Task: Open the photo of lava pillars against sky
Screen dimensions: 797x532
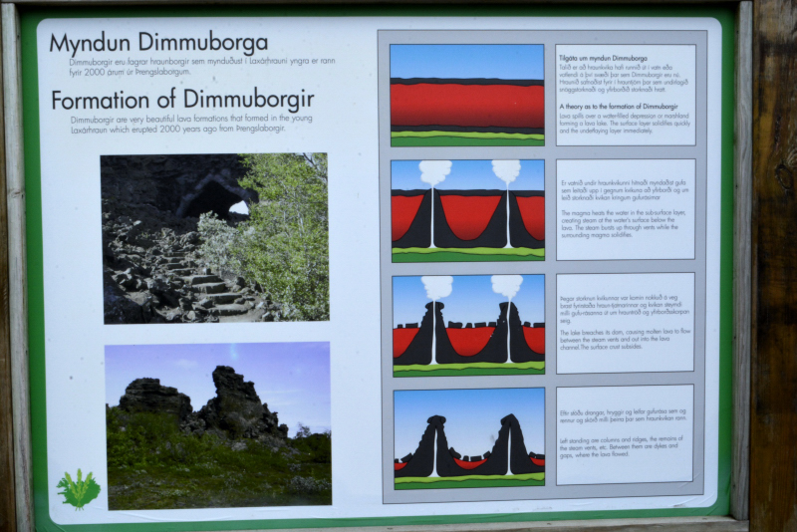Action: pos(217,425)
